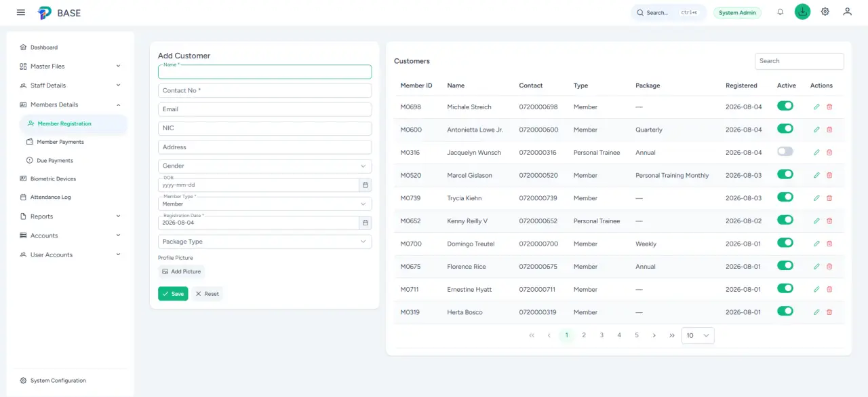
Task: Delete Marcel Gislason trash icon
Action: [x=829, y=176]
